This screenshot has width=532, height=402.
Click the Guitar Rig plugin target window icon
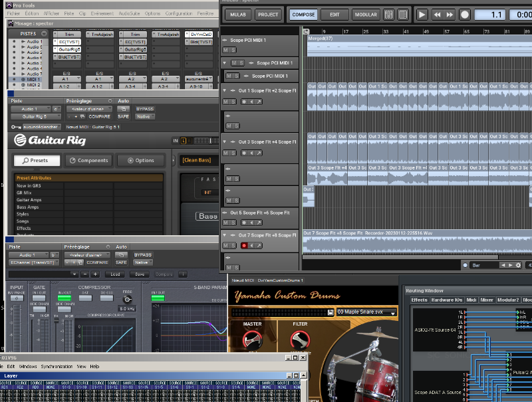click(123, 109)
